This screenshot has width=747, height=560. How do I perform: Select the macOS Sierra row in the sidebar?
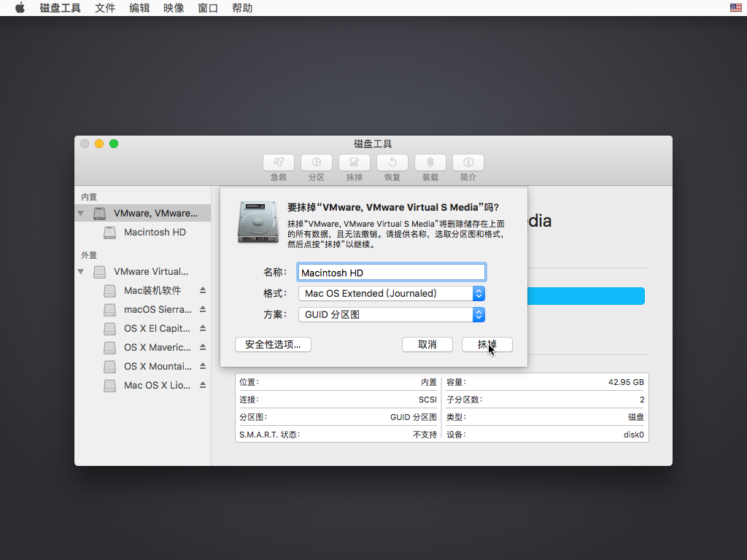143,309
